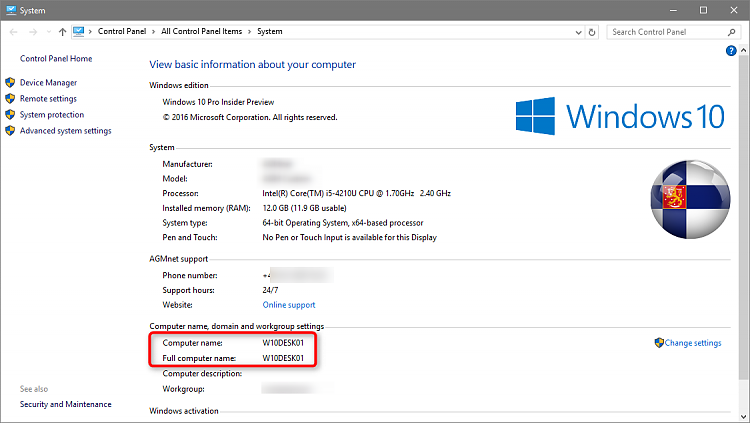Click the computer icon in address bar
The height and width of the screenshot is (423, 750).
point(78,32)
